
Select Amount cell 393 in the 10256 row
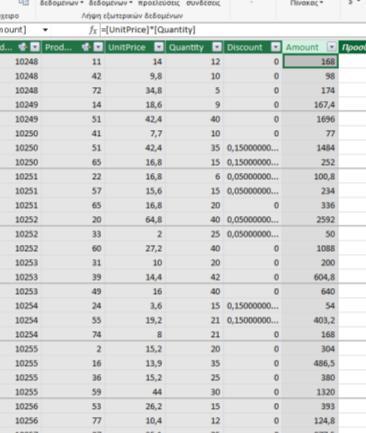coord(310,406)
